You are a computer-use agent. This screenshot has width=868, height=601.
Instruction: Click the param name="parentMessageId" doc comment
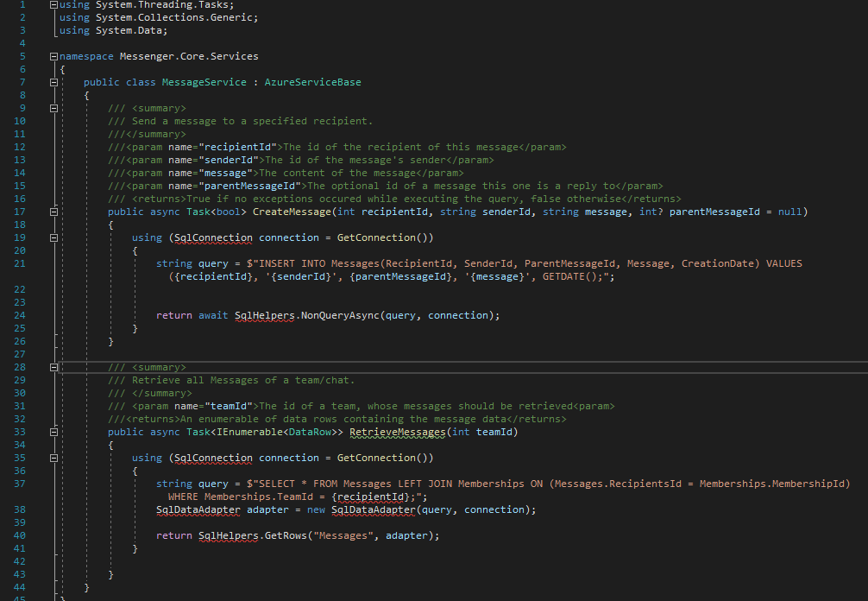(x=386, y=187)
